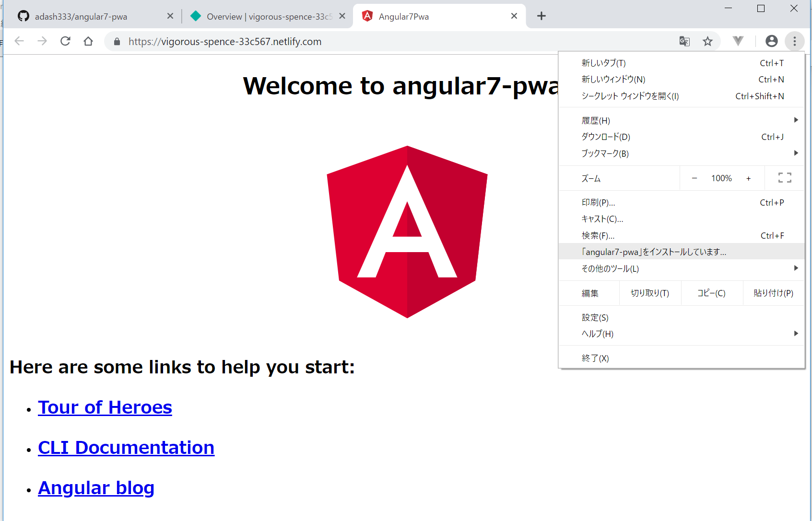812x521 pixels.
Task: Bookmark this page with the star icon
Action: (x=707, y=41)
